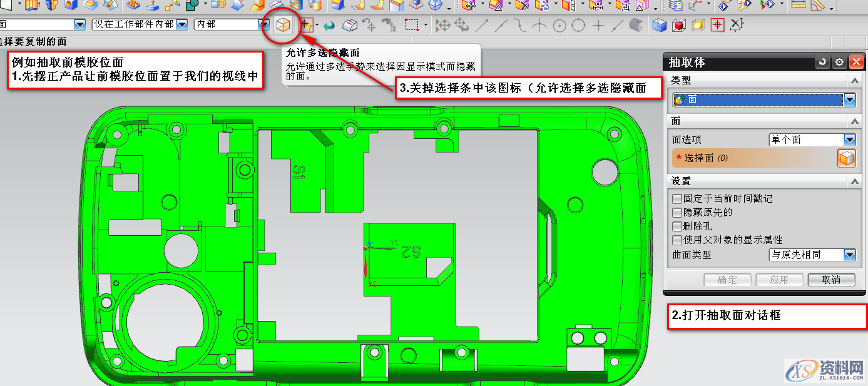Click the reset icon in 抽取体 dialog title
The width and height of the screenshot is (868, 386).
pos(824,61)
